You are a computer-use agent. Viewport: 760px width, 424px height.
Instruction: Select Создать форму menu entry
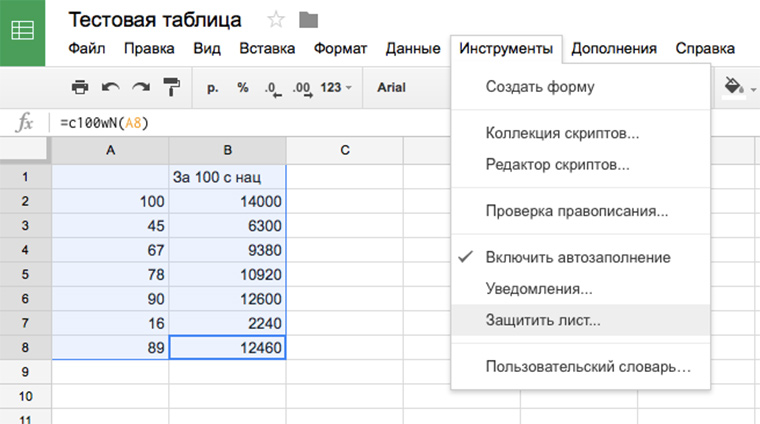(539, 87)
